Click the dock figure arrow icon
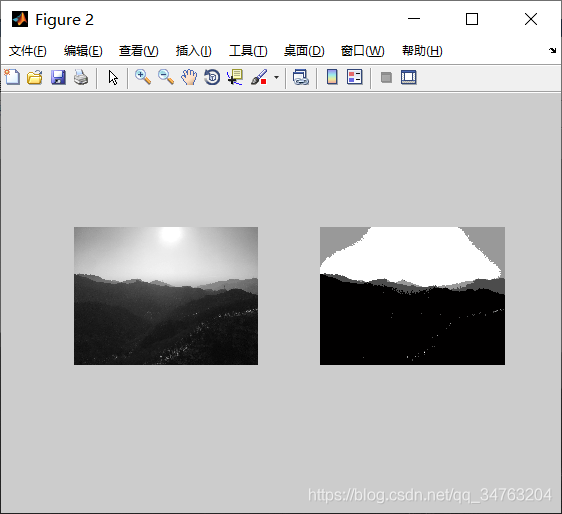Image resolution: width=562 pixels, height=514 pixels. [x=552, y=50]
